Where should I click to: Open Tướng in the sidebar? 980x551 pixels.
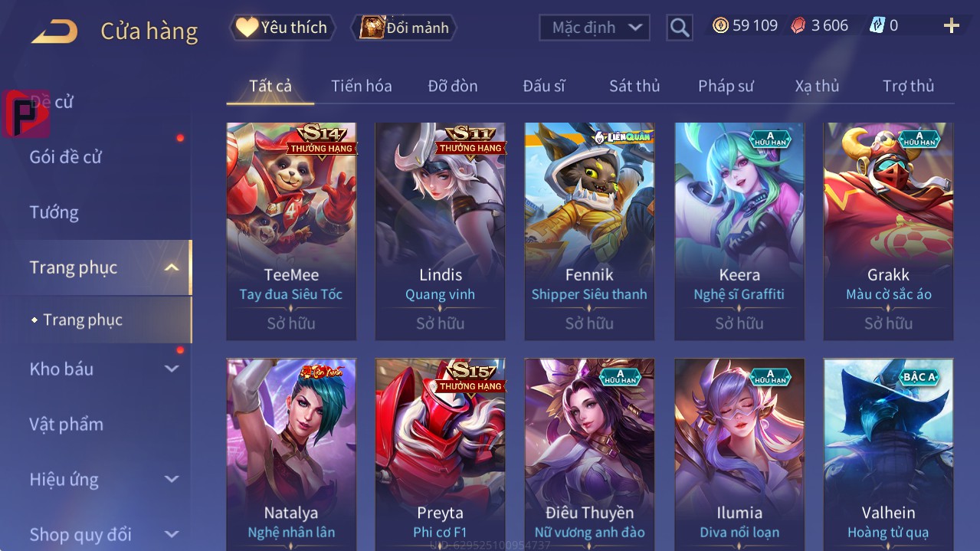tap(54, 212)
